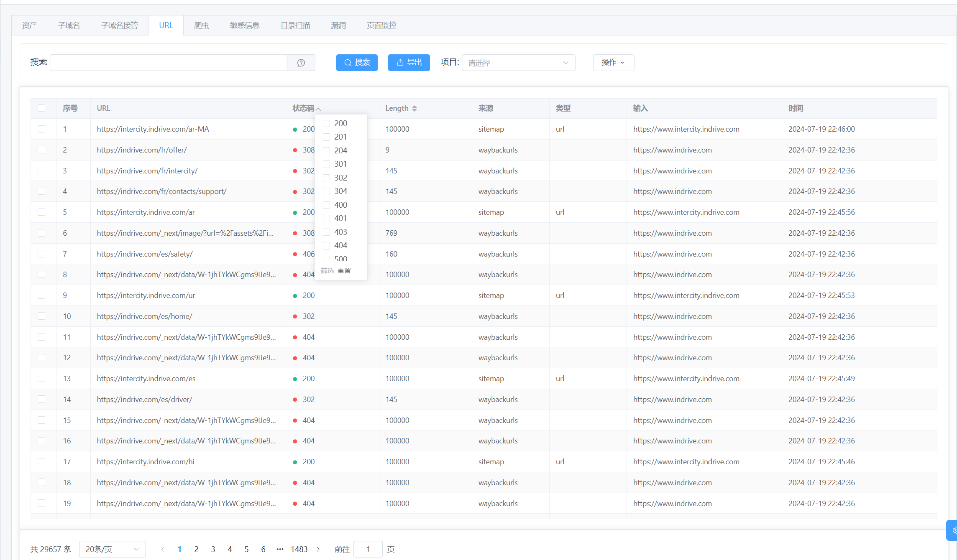Open the blue settings gear at right edge

click(x=954, y=530)
